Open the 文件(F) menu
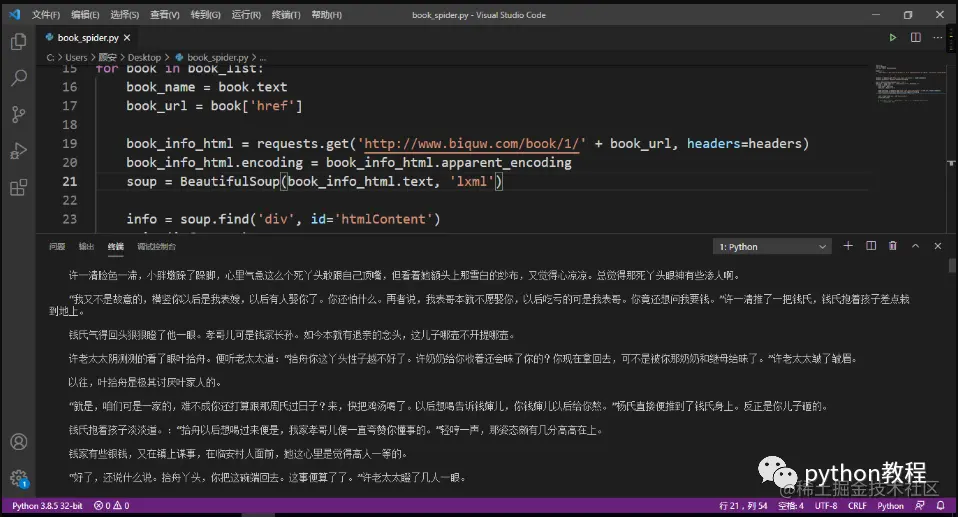This screenshot has width=958, height=517. click(x=46, y=15)
